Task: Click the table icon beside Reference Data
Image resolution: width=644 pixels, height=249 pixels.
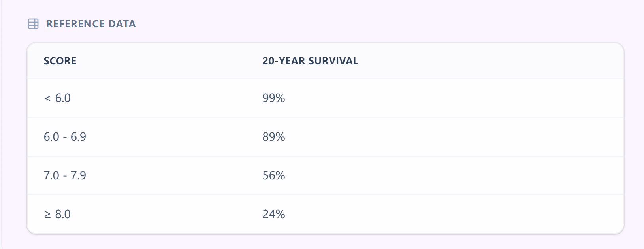Action: point(33,24)
